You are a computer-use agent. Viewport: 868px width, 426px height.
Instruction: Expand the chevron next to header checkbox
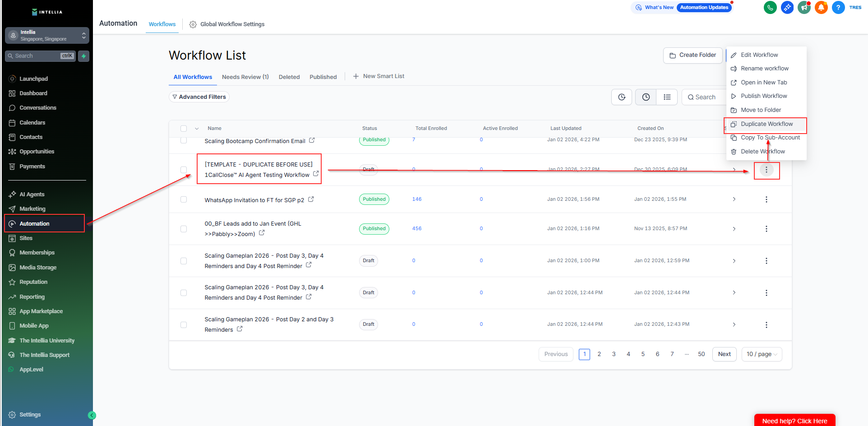(x=197, y=129)
